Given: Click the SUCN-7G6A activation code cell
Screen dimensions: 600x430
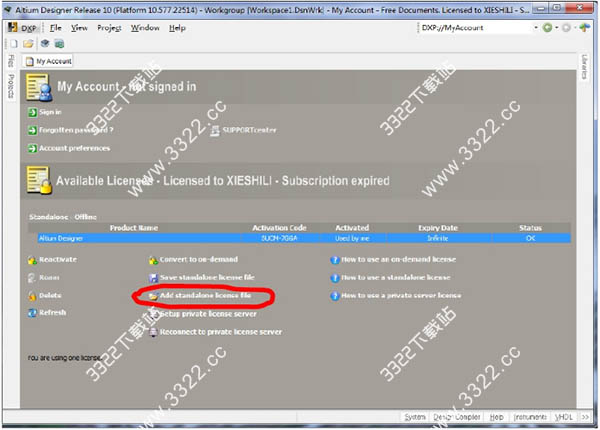Looking at the screenshot, I should pyautogui.click(x=279, y=238).
